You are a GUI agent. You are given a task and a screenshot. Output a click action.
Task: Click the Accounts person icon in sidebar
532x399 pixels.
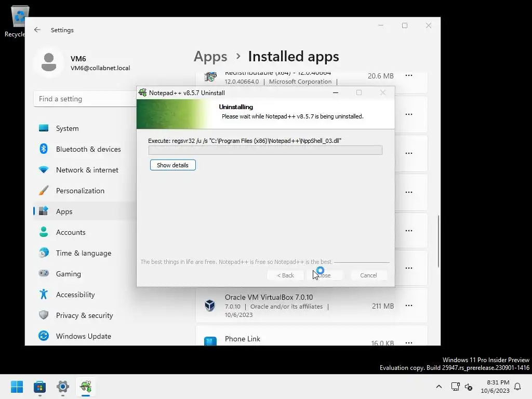44,232
